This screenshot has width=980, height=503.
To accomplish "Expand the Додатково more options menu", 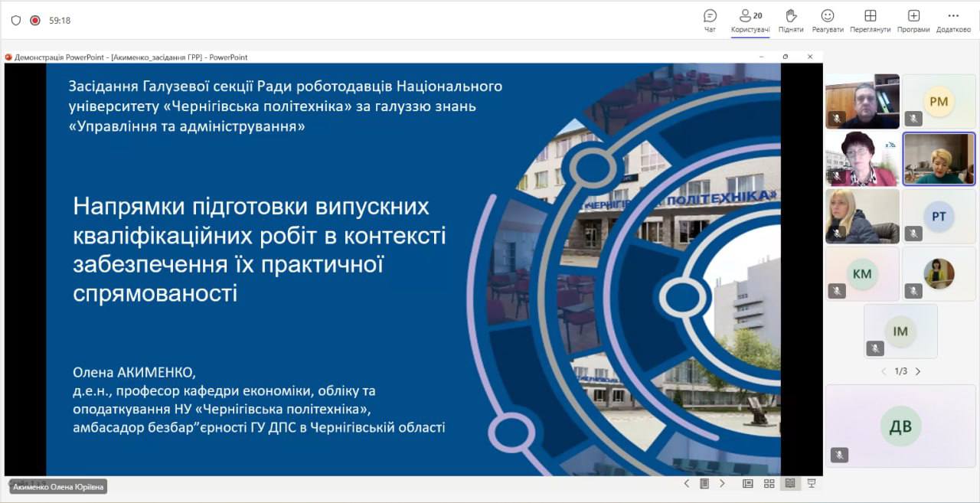I will point(953,21).
